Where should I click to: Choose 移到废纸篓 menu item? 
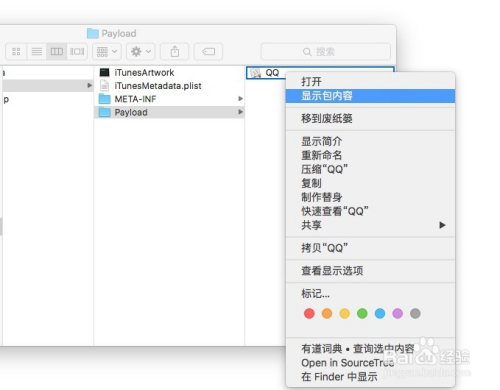pos(370,118)
